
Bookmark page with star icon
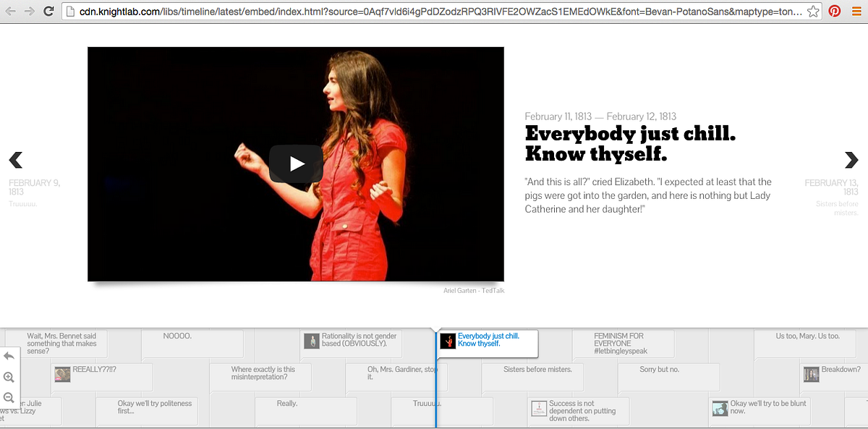tap(813, 11)
